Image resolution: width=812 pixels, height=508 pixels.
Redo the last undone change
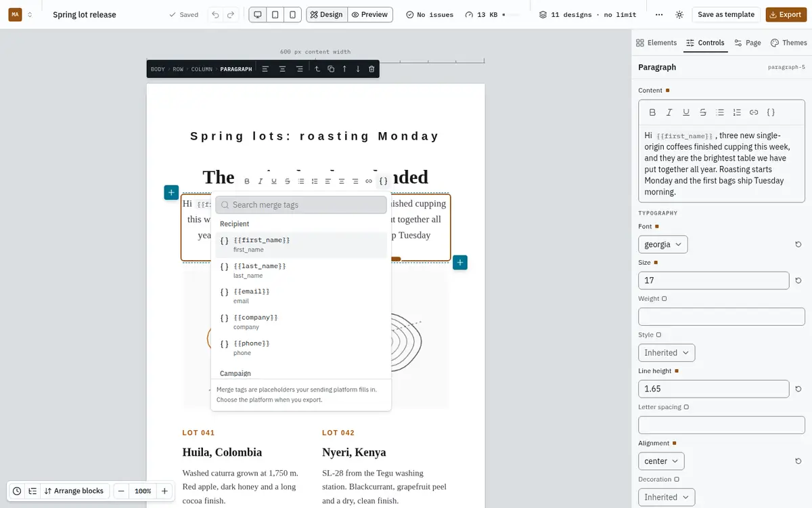(x=231, y=14)
